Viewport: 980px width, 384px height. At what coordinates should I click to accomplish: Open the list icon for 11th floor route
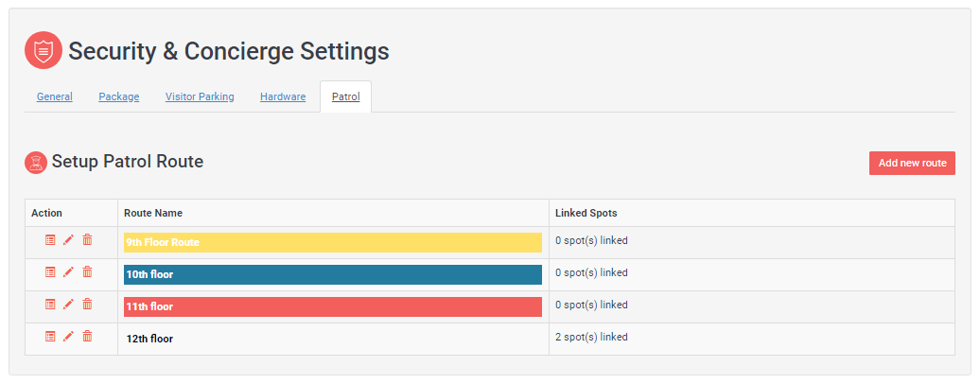pos(50,305)
